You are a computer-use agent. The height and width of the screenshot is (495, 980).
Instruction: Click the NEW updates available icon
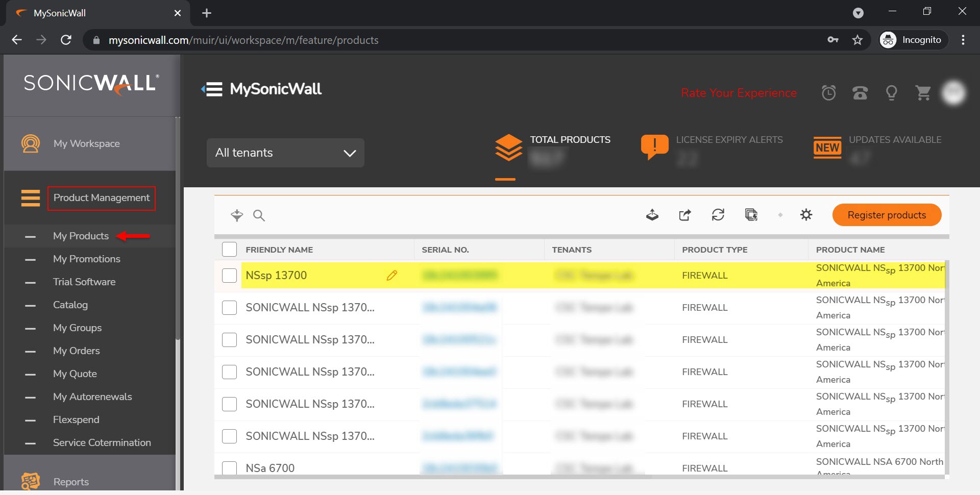[x=827, y=147]
